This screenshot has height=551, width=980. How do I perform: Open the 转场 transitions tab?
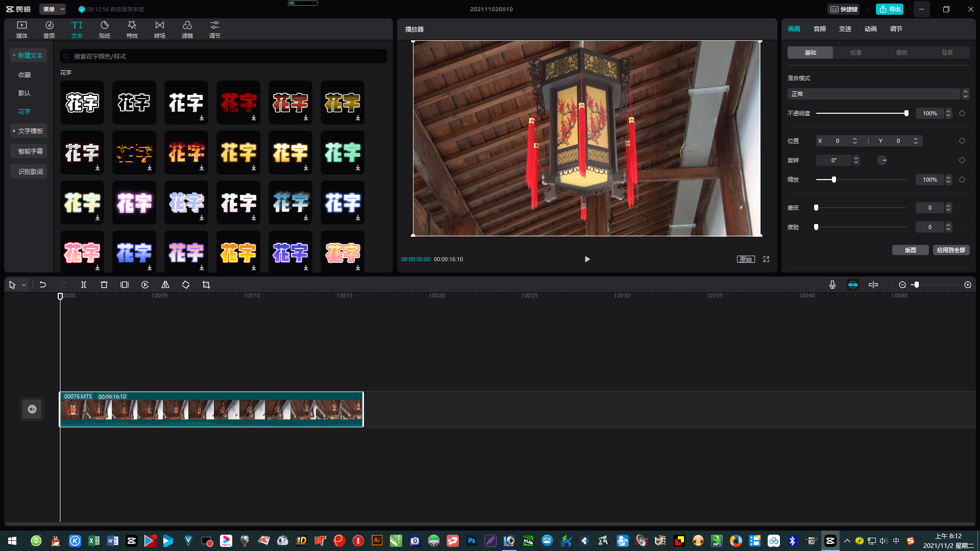tap(160, 30)
